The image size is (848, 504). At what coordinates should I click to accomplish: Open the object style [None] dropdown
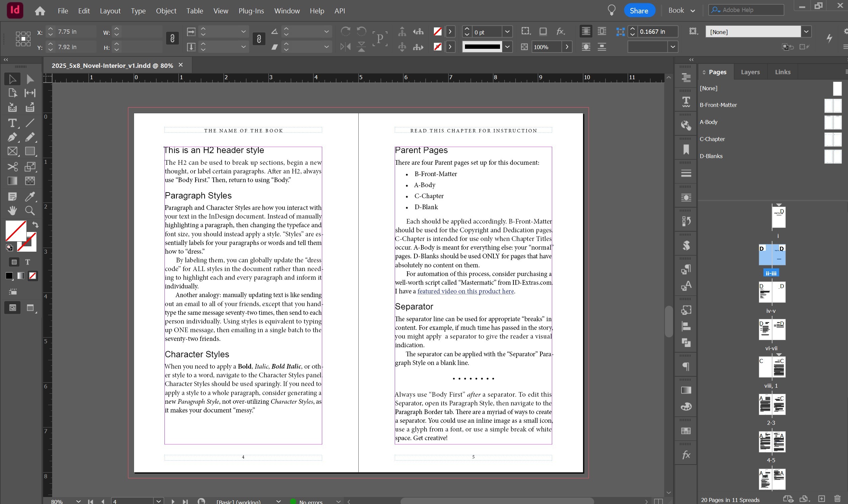(806, 32)
